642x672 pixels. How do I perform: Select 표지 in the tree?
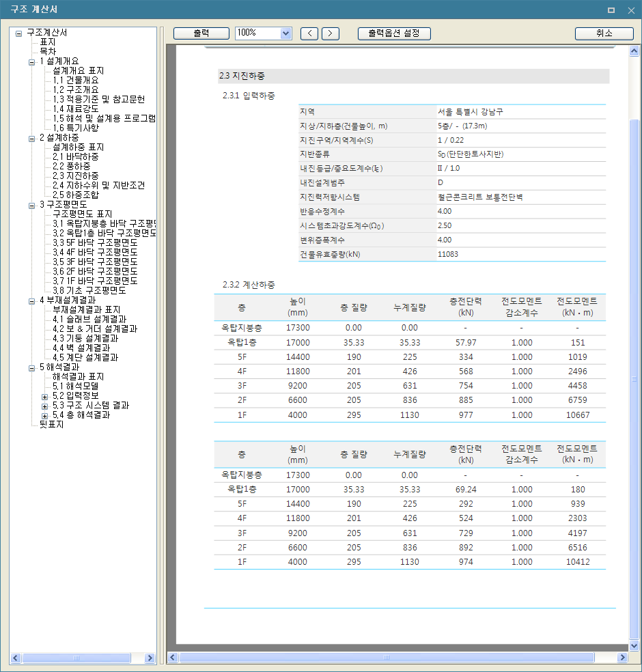click(x=48, y=42)
